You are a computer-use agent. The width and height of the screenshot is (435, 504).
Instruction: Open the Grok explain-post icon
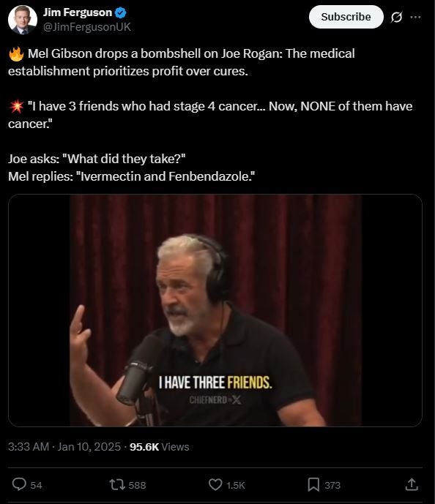point(396,17)
